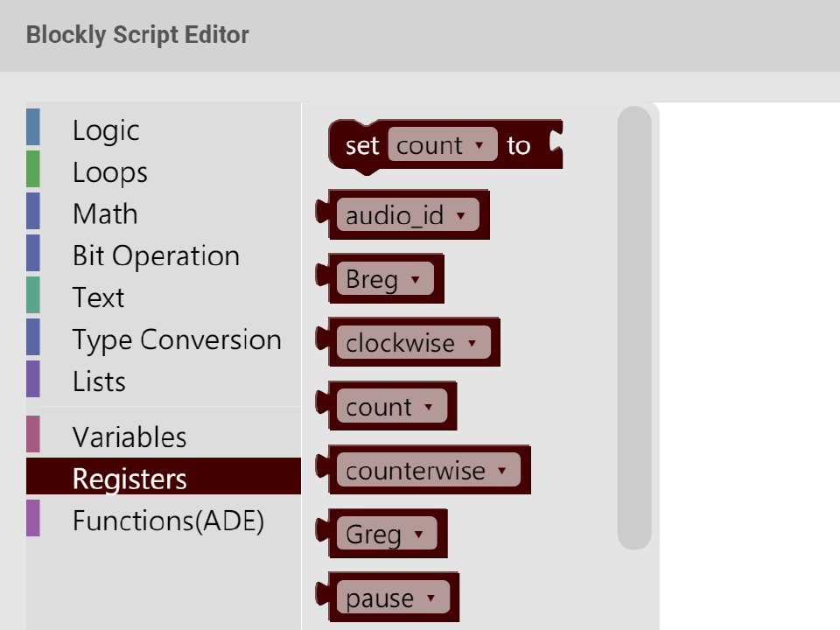Viewport: 840px width, 630px height.
Task: Open Functions(ADE) category
Action: click(x=168, y=521)
